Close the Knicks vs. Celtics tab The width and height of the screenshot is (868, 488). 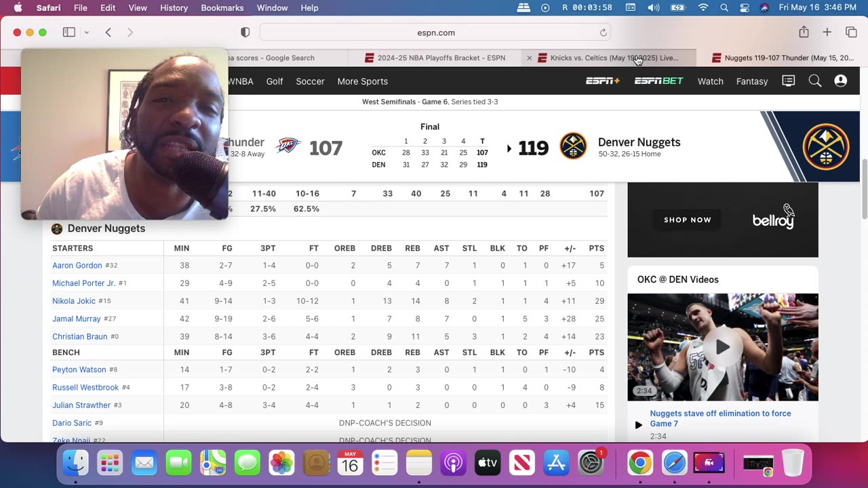pyautogui.click(x=530, y=58)
